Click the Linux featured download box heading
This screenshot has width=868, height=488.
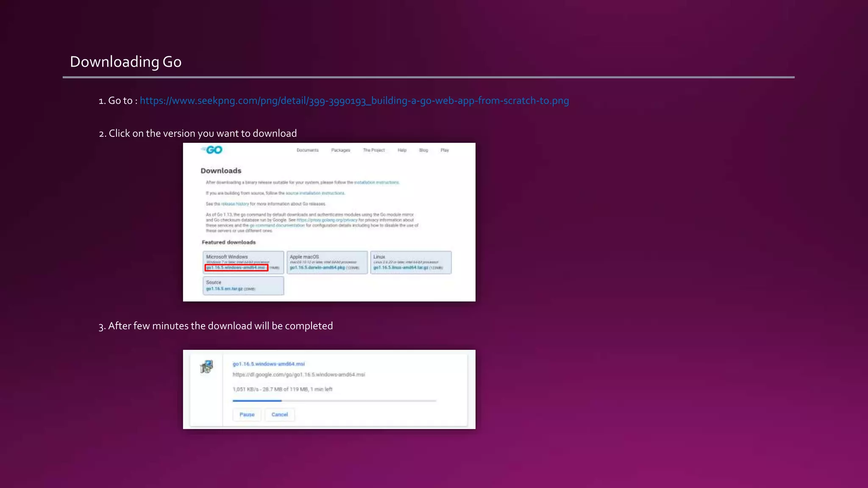pyautogui.click(x=379, y=257)
